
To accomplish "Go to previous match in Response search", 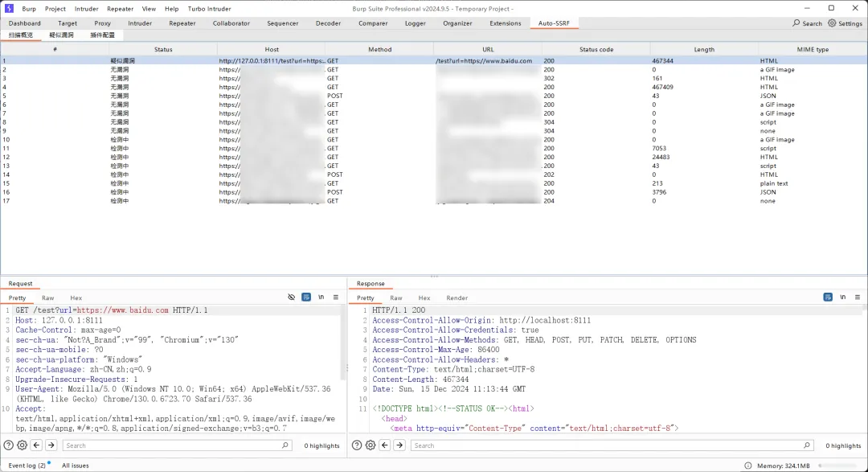I will 385,445.
